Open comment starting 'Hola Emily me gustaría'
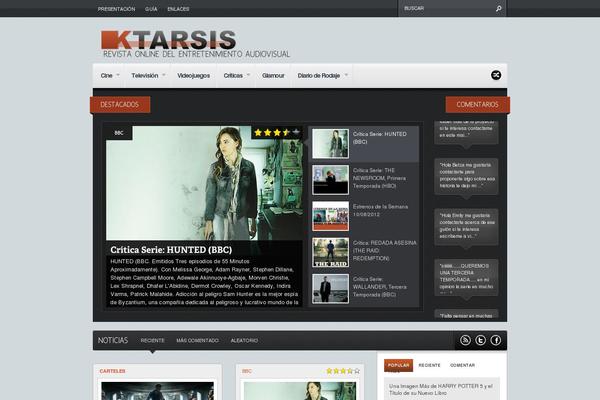 coord(466,226)
